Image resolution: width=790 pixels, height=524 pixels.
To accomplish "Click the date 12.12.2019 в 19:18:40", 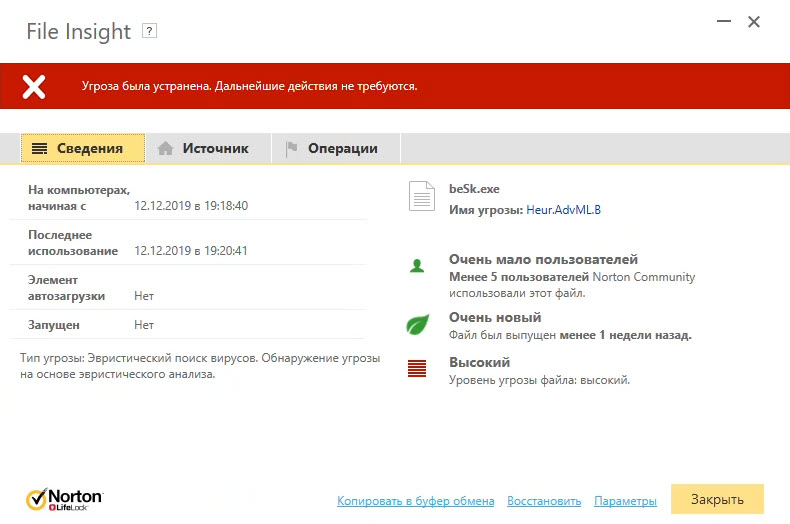I will [191, 206].
